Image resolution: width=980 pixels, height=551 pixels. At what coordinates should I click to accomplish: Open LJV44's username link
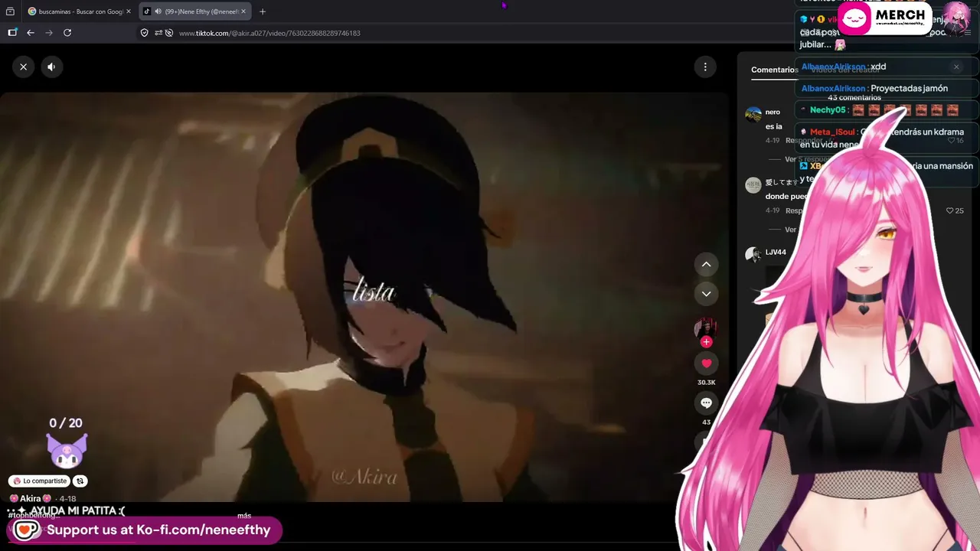pyautogui.click(x=776, y=252)
